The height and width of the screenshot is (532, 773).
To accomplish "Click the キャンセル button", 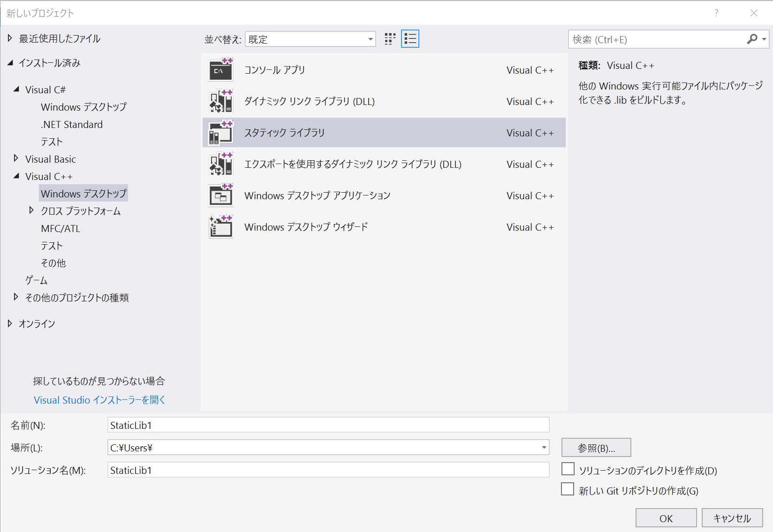I will pyautogui.click(x=732, y=518).
